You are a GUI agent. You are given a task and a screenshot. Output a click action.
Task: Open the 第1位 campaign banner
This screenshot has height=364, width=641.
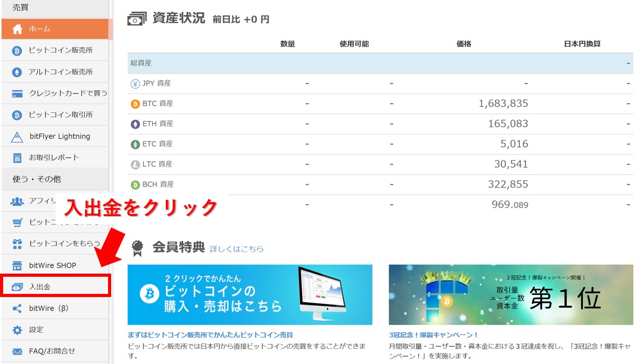click(x=511, y=294)
